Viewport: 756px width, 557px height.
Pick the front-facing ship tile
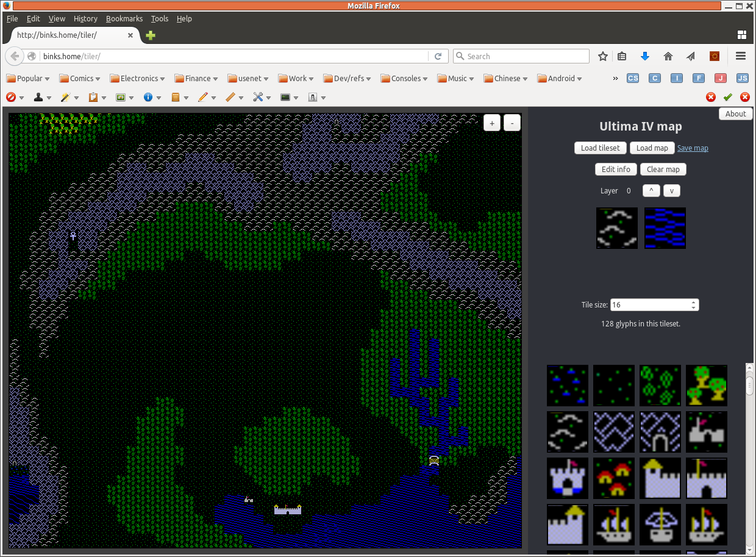click(x=660, y=525)
